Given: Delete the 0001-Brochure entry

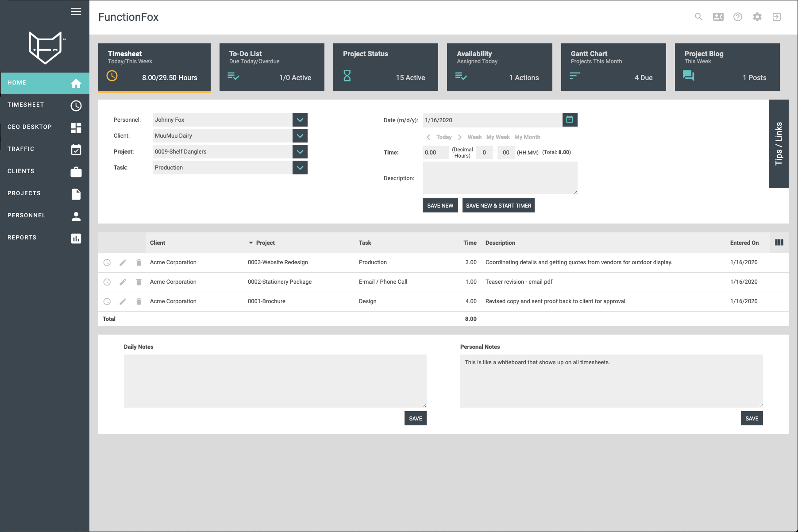Looking at the screenshot, I should (x=139, y=301).
